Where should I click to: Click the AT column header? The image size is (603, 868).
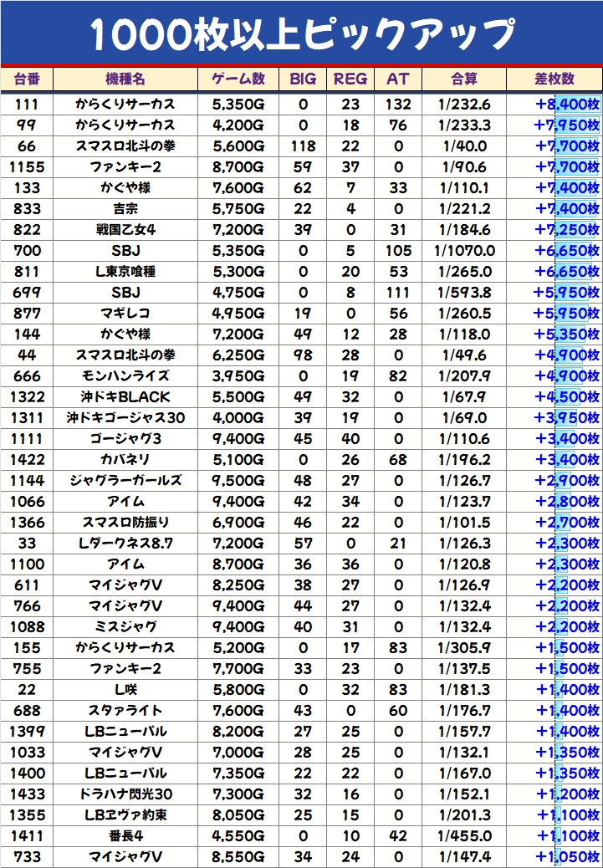(x=397, y=79)
